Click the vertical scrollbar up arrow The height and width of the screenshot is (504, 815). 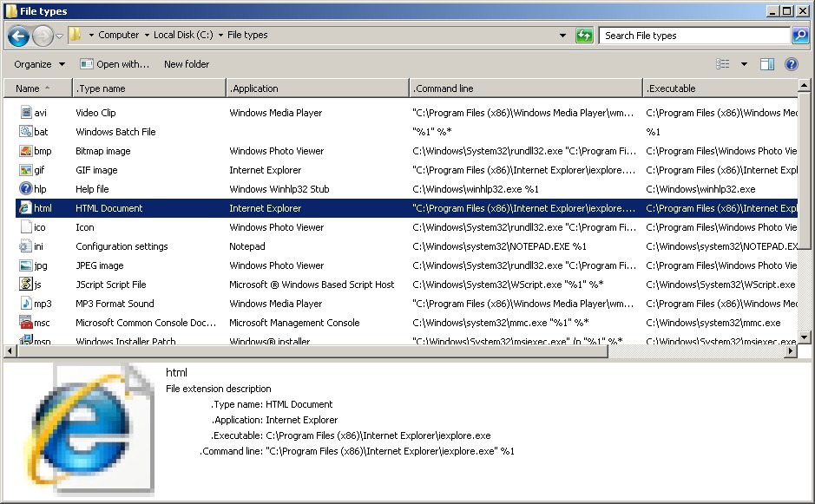point(804,85)
